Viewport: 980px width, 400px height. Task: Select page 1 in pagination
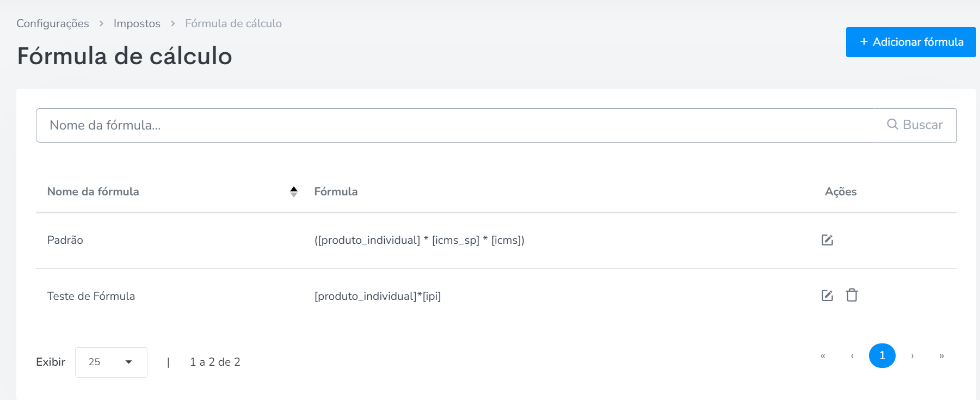click(882, 355)
